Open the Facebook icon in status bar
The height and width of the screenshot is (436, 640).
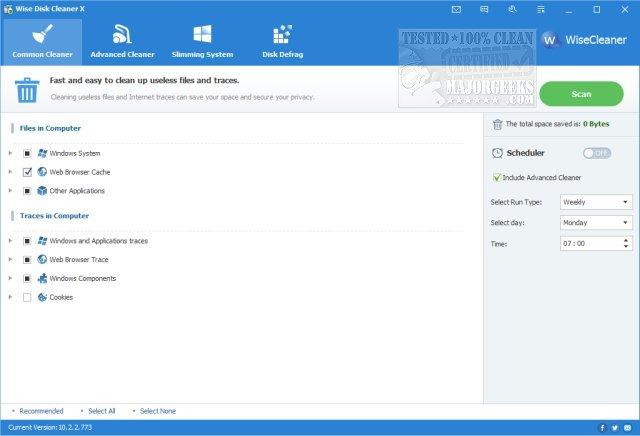[x=602, y=427]
